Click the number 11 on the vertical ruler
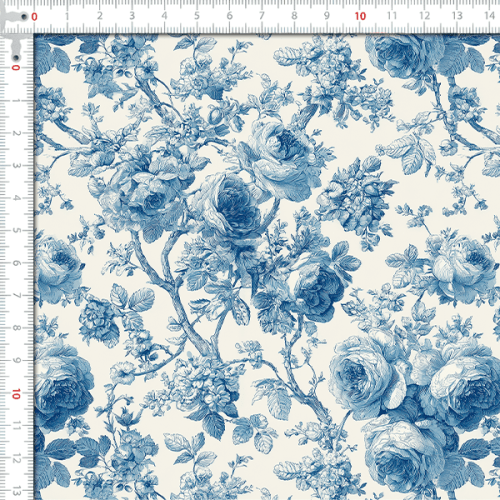Viewport: 500px width, 500px height. pos(16,426)
